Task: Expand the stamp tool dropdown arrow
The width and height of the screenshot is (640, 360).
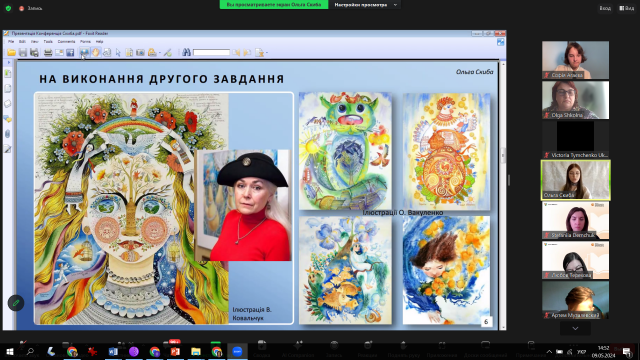Action: [160, 53]
